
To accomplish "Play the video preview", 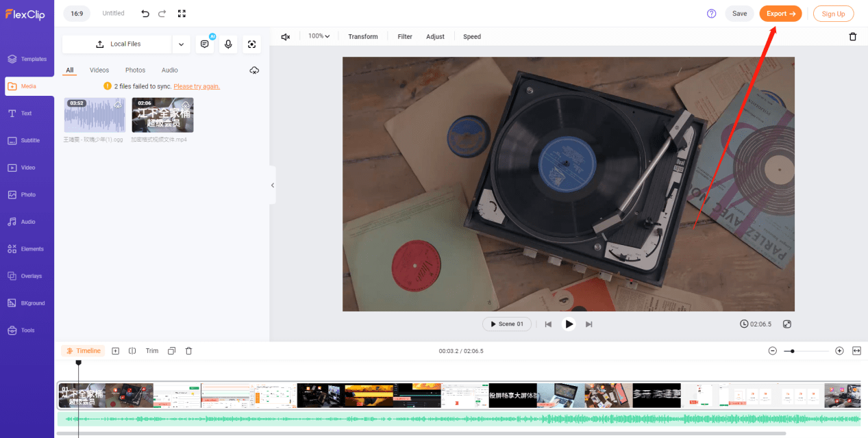I will [569, 324].
